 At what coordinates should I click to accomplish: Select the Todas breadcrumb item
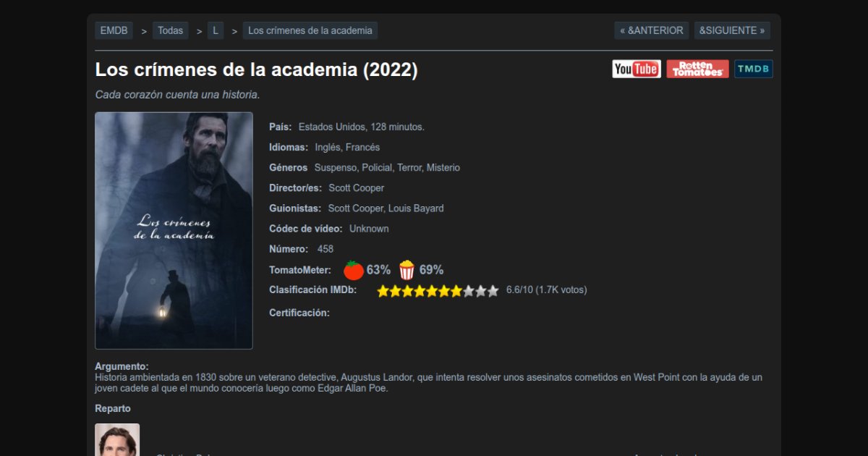tap(171, 30)
